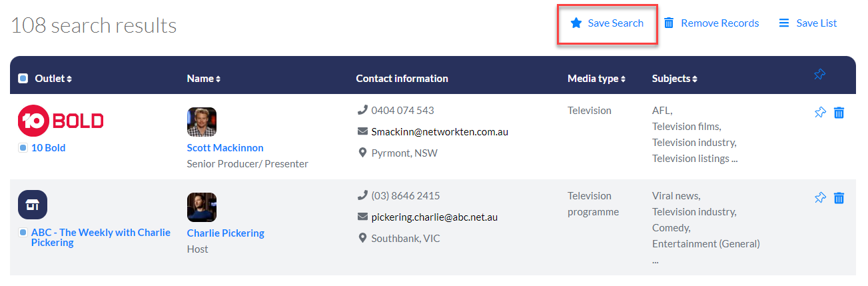Image resolution: width=868 pixels, height=286 pixels.
Task: Open Charlie Pickering's contact profile link
Action: [225, 233]
